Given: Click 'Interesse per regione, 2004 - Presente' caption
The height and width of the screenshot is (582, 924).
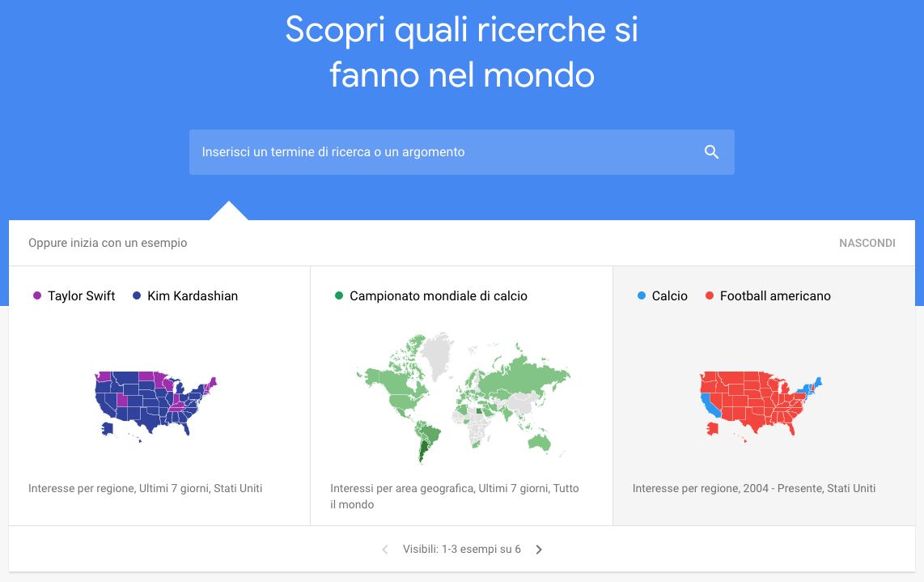Looking at the screenshot, I should pos(753,488).
